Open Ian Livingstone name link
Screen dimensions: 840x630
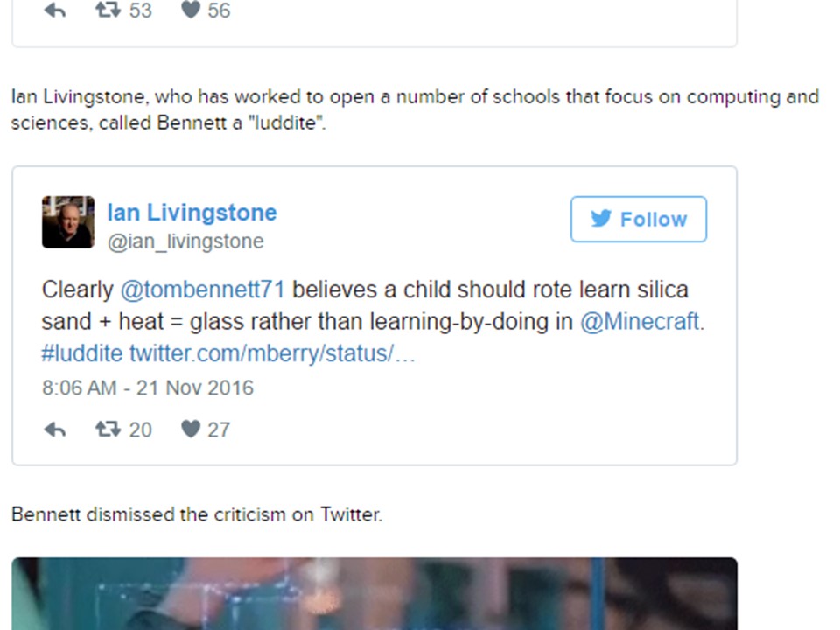(x=192, y=213)
